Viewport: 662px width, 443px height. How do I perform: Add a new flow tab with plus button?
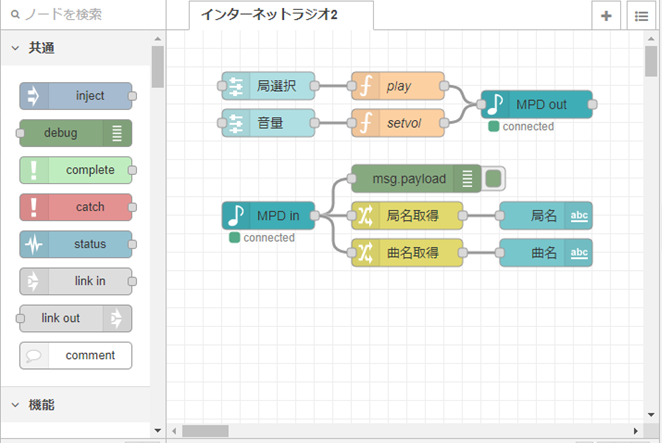point(606,16)
